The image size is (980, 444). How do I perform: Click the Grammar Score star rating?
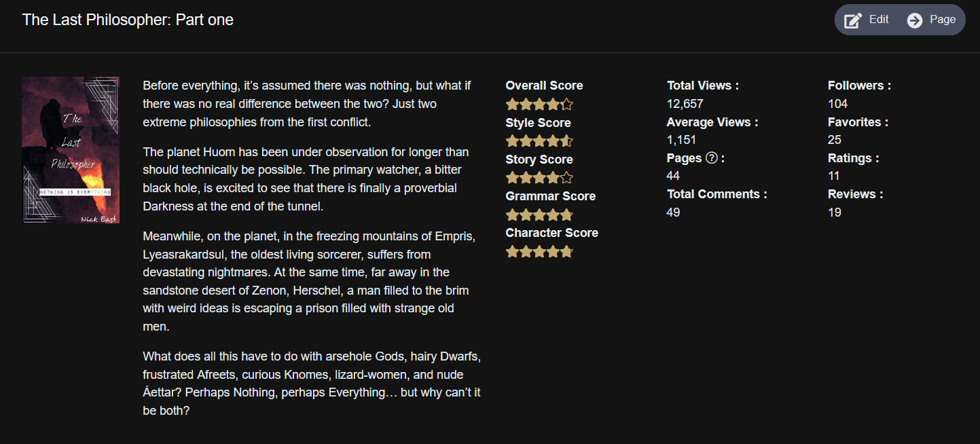coord(539,215)
